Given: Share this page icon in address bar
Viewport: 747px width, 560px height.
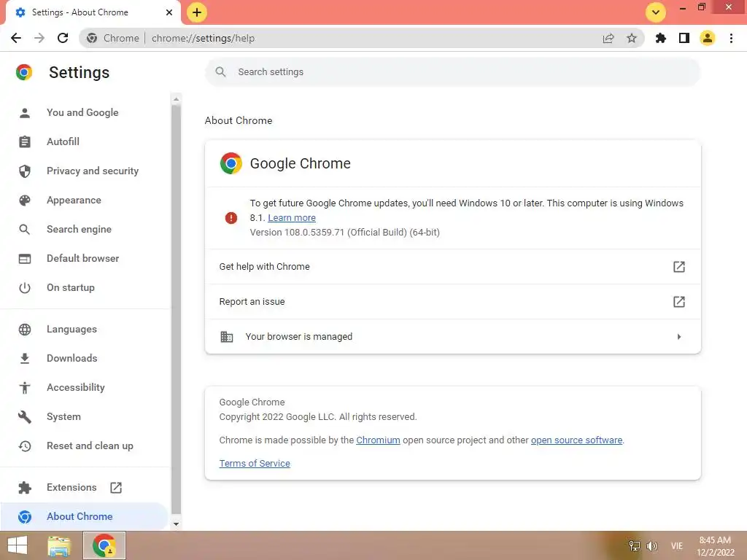Looking at the screenshot, I should point(608,38).
